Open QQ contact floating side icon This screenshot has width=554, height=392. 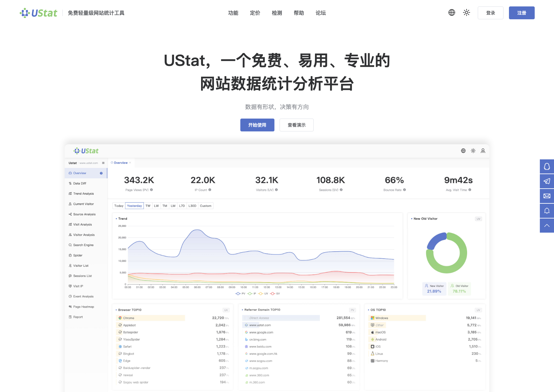[547, 166]
